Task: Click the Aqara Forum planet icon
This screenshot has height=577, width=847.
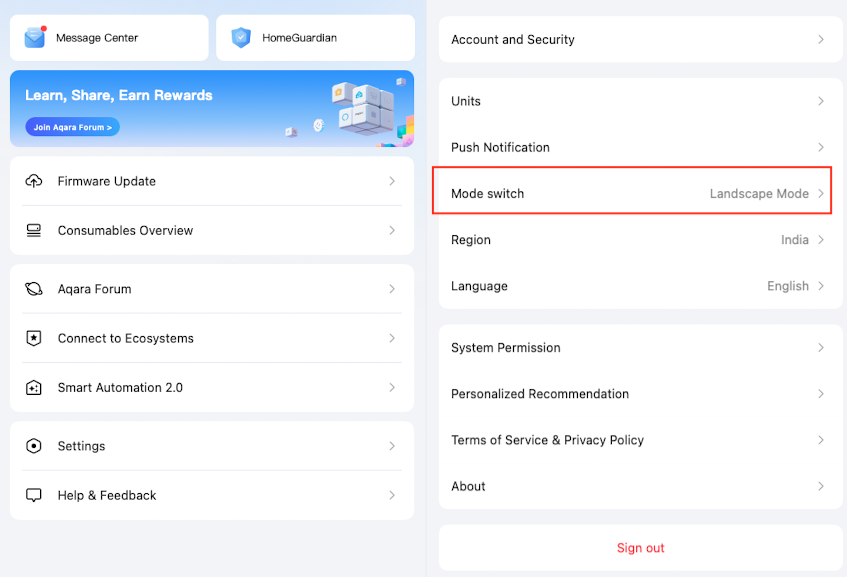Action: tap(34, 289)
